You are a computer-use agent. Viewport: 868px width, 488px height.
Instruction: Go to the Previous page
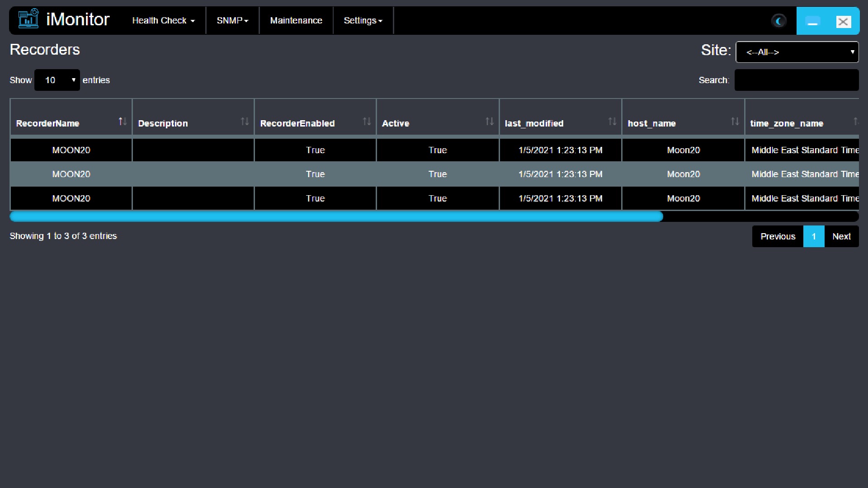778,236
